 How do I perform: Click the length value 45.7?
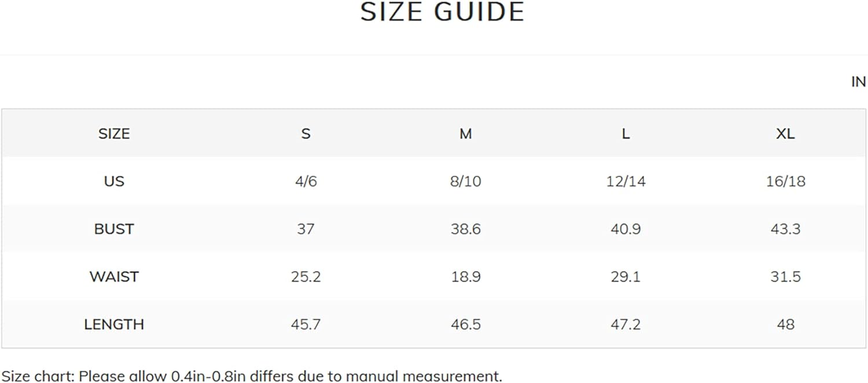point(306,325)
